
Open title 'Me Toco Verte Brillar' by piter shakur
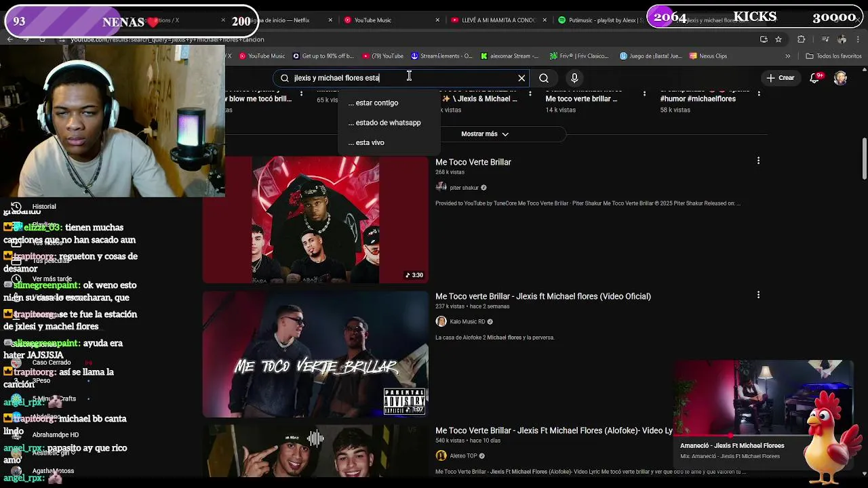(473, 162)
